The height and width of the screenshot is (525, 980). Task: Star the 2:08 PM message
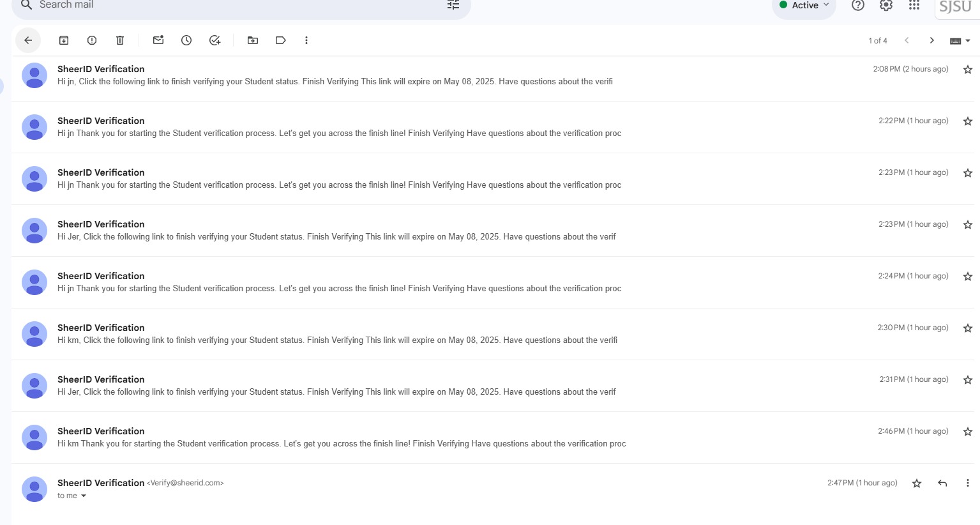click(x=968, y=70)
